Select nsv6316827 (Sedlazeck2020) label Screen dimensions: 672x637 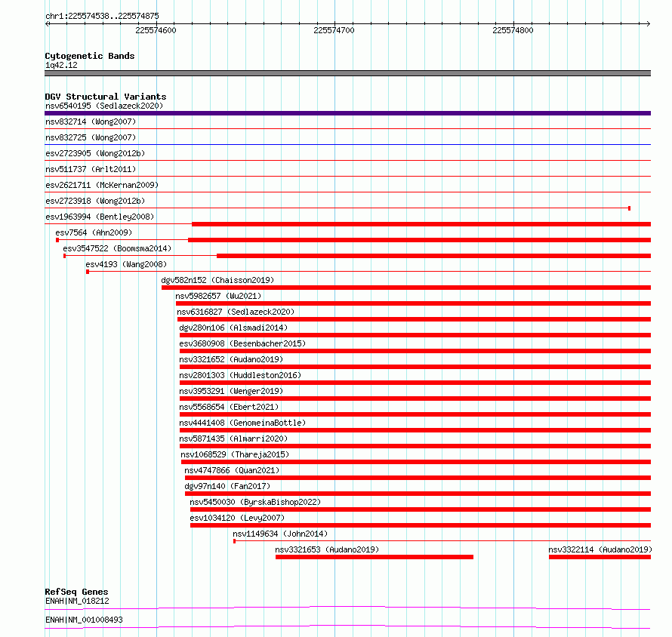236,312
